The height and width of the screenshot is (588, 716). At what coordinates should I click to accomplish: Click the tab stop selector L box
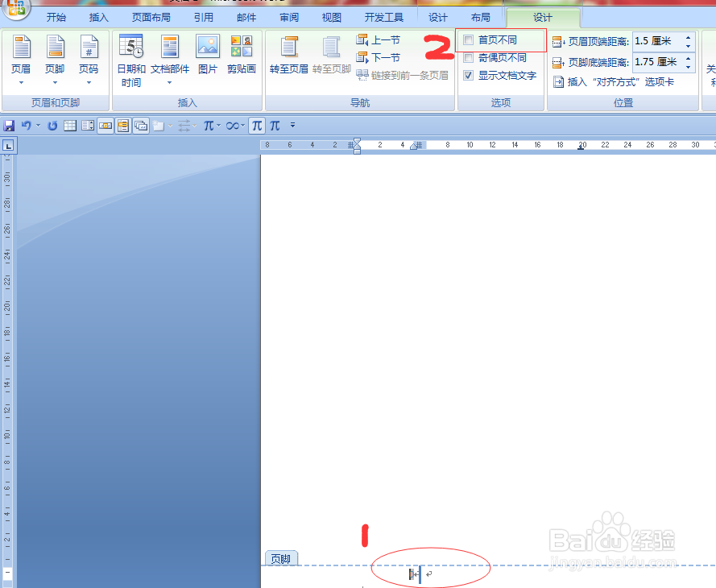(x=9, y=146)
